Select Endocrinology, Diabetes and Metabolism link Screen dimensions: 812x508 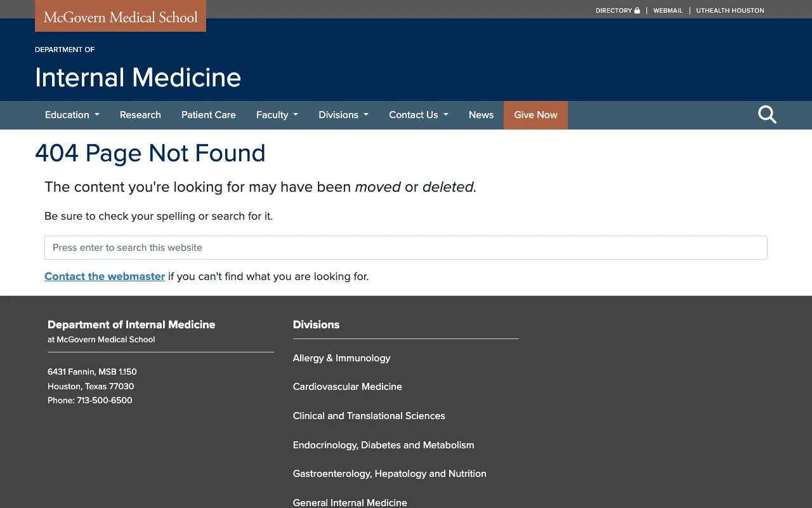(383, 445)
